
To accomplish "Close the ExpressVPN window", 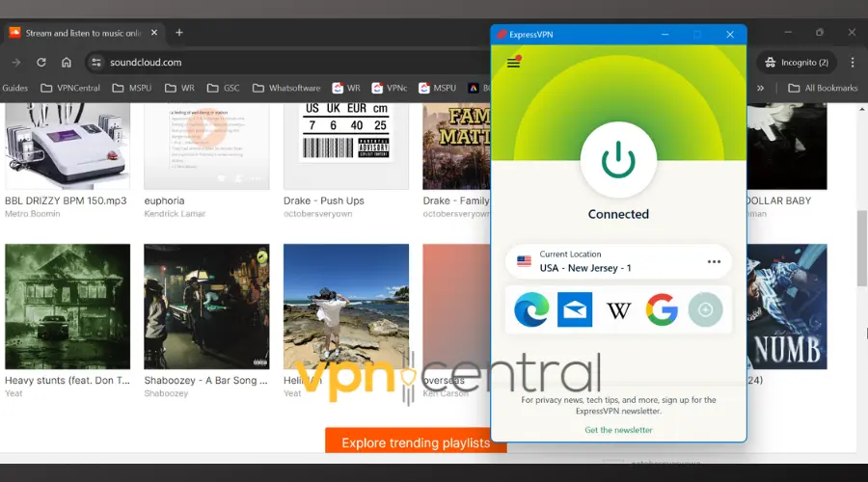I will coord(730,35).
